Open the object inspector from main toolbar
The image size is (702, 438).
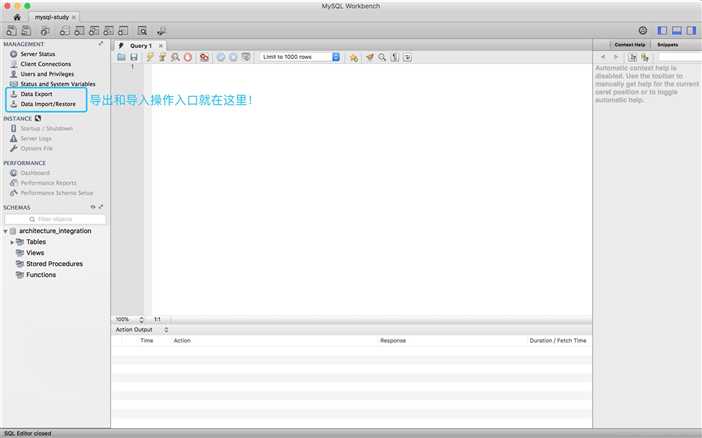click(x=45, y=31)
